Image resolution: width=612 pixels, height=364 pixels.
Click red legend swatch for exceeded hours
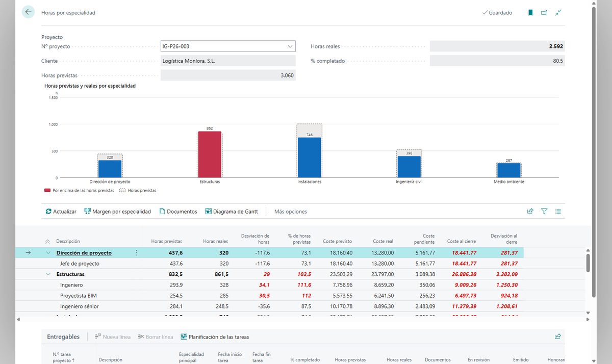click(x=47, y=191)
